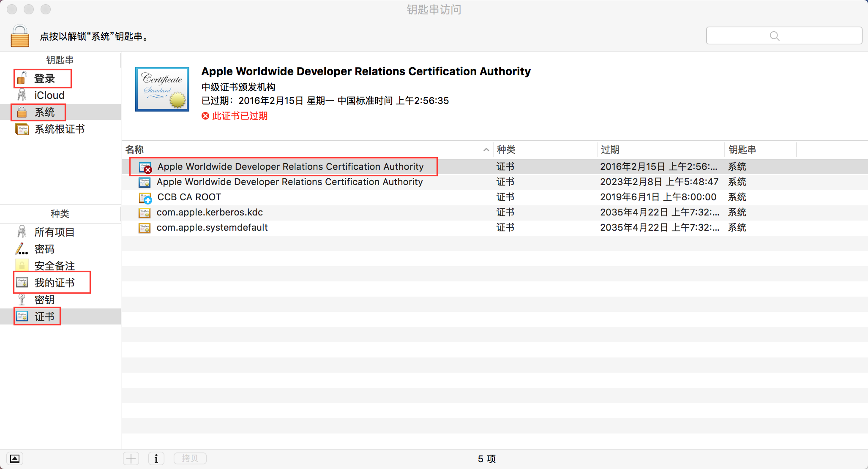Click the 5 项 status count
868x469 pixels.
click(487, 459)
